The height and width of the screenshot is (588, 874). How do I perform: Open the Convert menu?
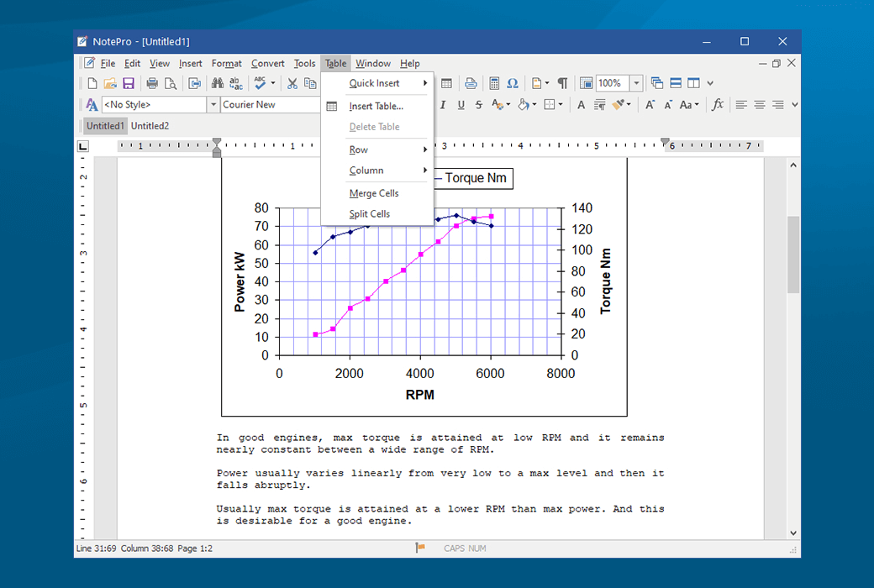click(x=267, y=64)
